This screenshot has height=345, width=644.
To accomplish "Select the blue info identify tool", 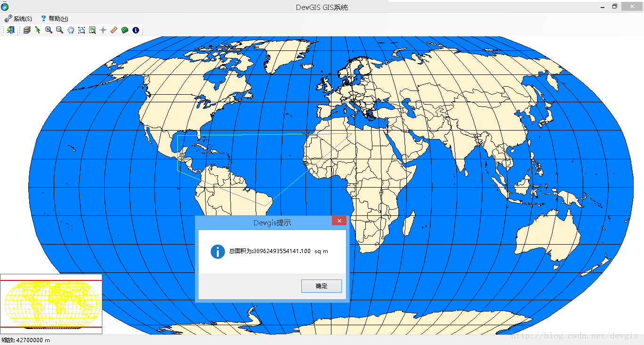I will click(x=136, y=30).
